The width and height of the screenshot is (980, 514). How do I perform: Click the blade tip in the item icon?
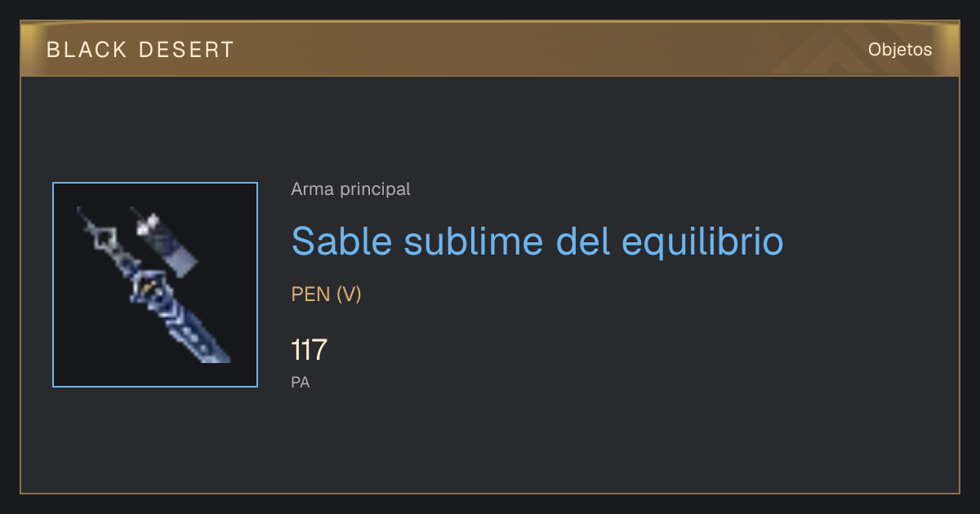[220, 355]
